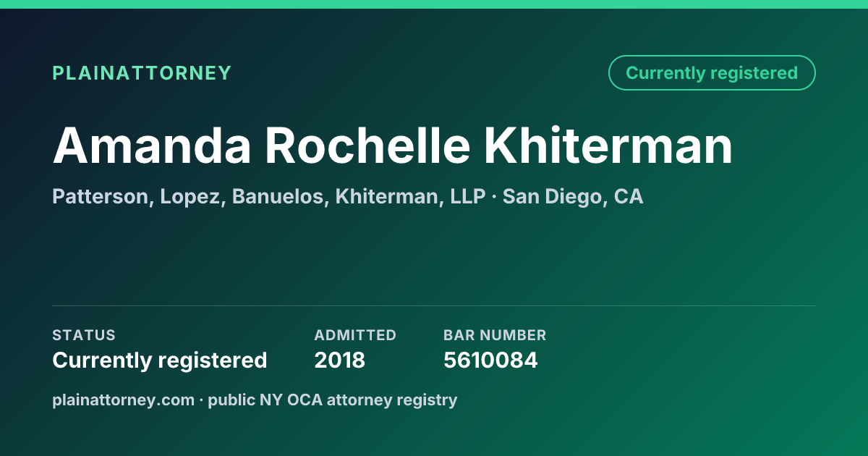Click the public NY OCA attorney registry text

coord(333,400)
